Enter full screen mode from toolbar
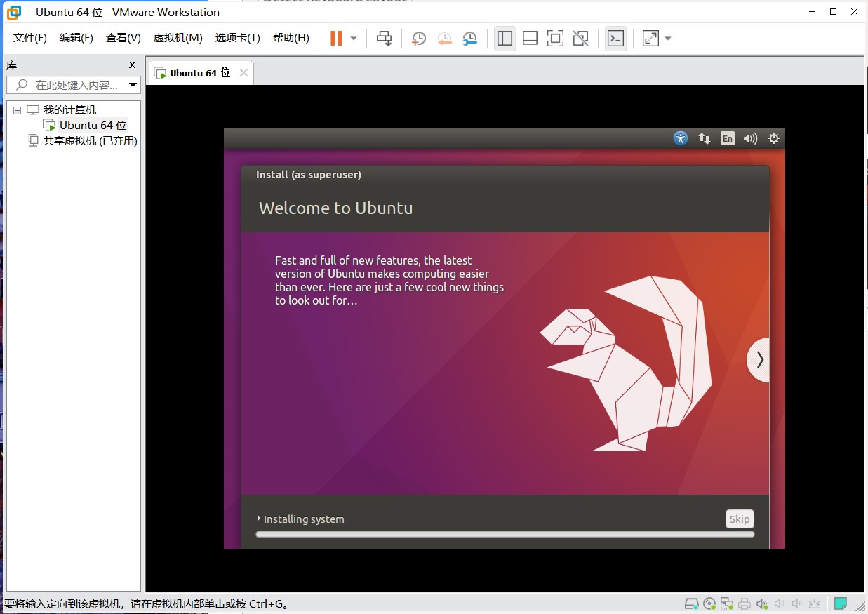This screenshot has height=614, width=868. (555, 39)
